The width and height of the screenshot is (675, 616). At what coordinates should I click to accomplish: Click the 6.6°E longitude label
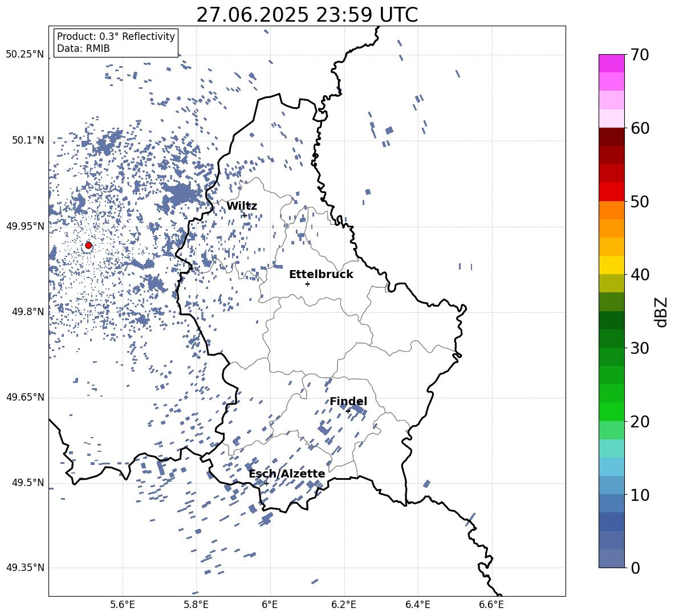tap(491, 605)
